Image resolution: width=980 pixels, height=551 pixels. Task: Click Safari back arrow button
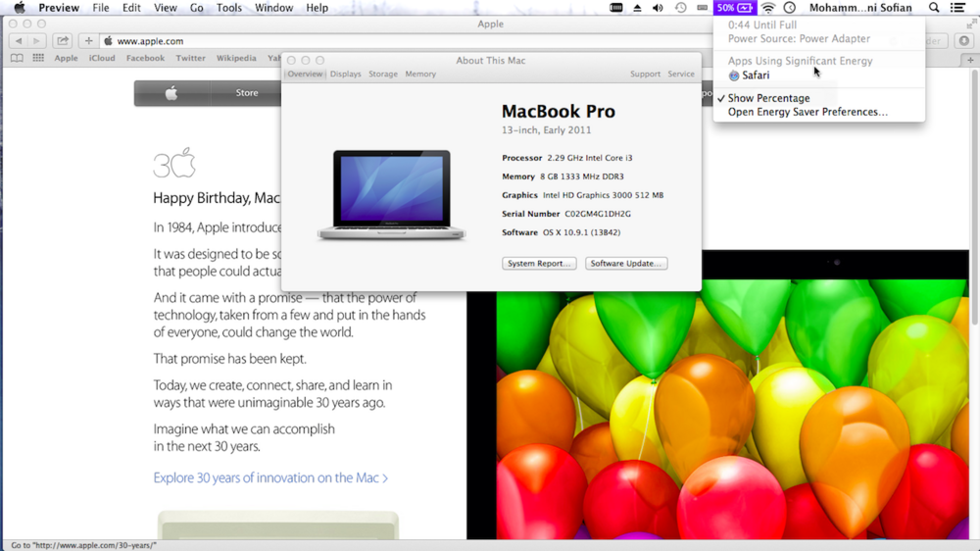[x=18, y=40]
